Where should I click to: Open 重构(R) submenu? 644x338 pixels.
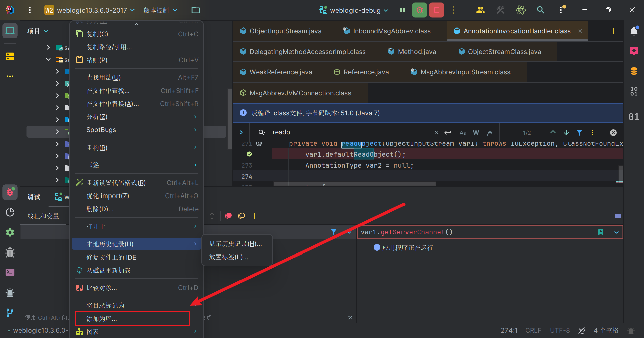[x=137, y=148]
